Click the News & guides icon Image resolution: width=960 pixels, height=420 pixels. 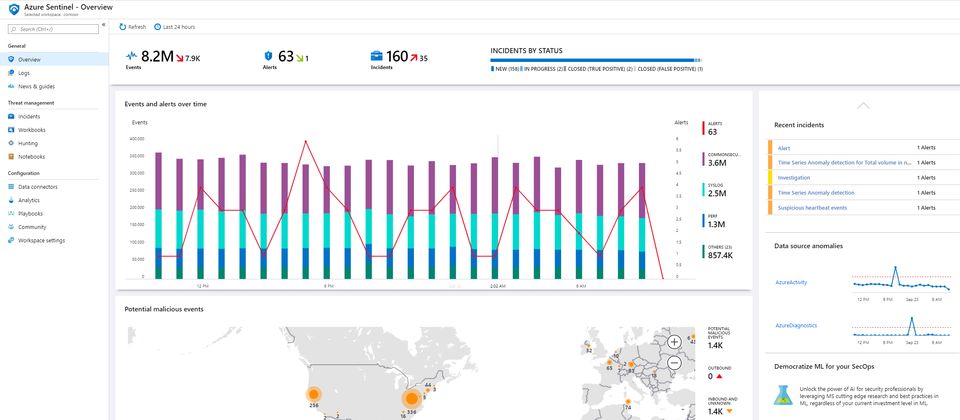point(11,86)
